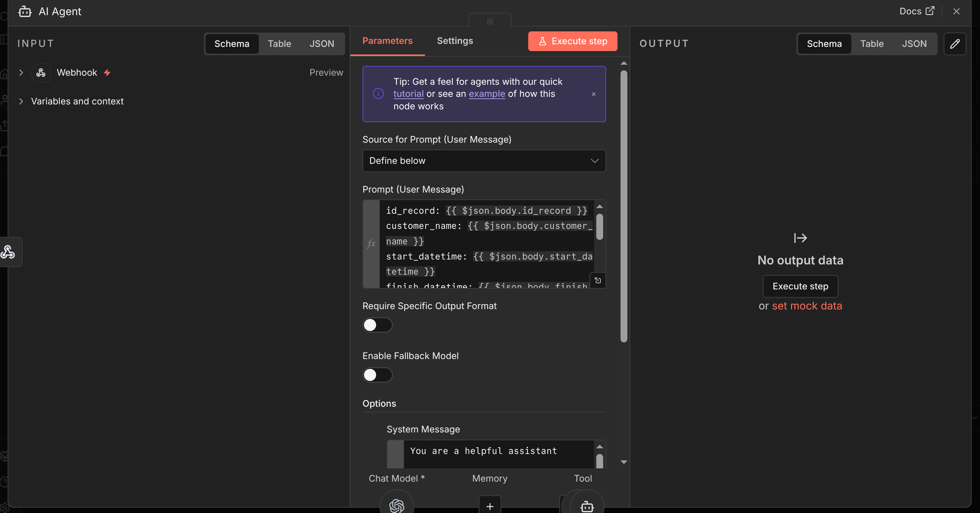Click the set mock data link
Screen dimensions: 980x513
coord(807,306)
